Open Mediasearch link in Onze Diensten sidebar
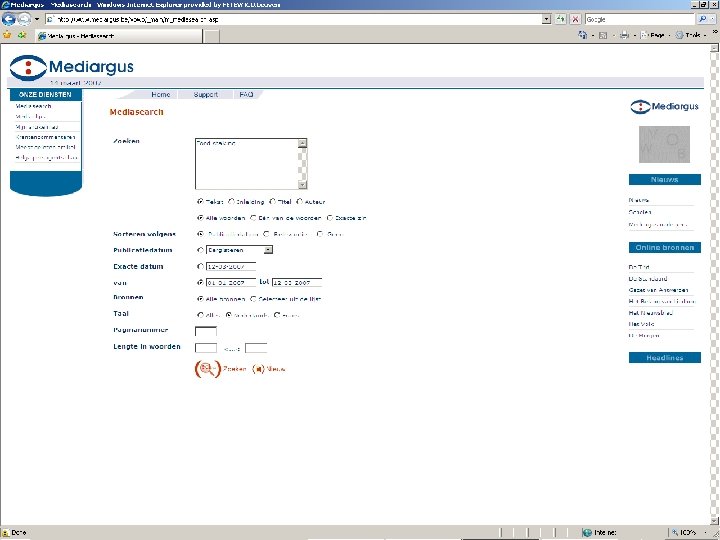 (x=34, y=106)
